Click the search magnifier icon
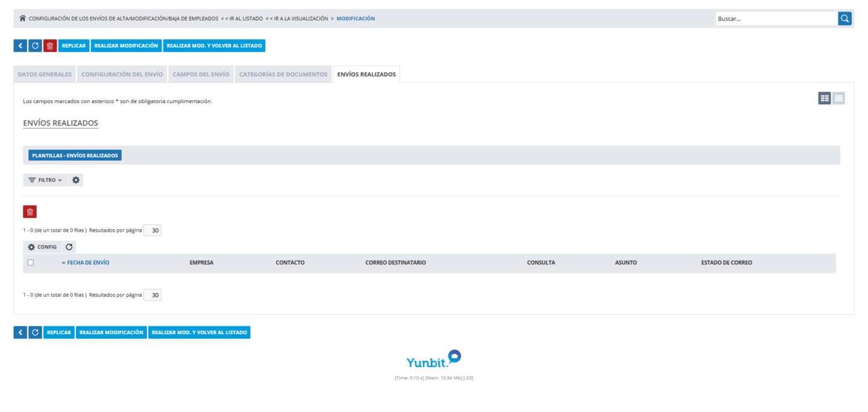Screen dimensions: 868x412 tap(844, 19)
